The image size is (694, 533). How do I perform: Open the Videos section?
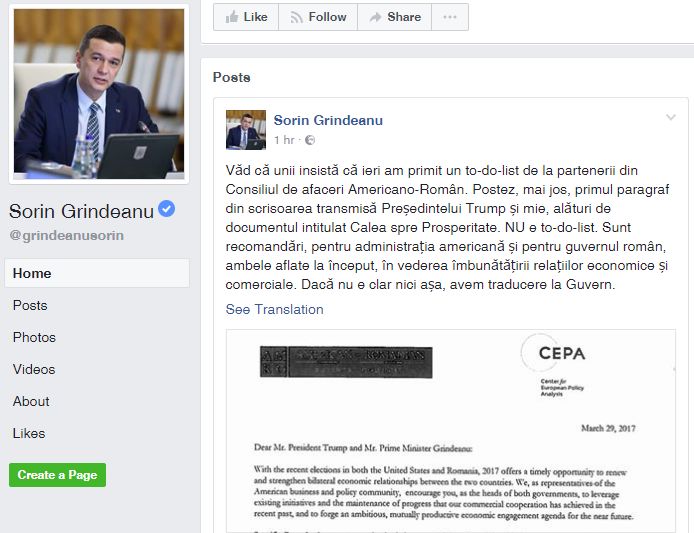34,369
